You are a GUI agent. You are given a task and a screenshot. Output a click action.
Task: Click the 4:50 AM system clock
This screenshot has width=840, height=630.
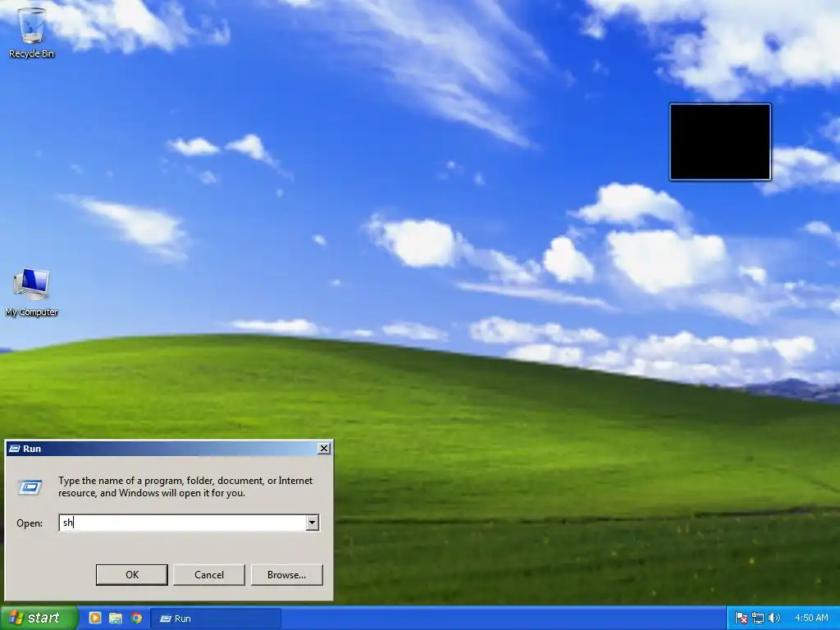[x=811, y=619]
